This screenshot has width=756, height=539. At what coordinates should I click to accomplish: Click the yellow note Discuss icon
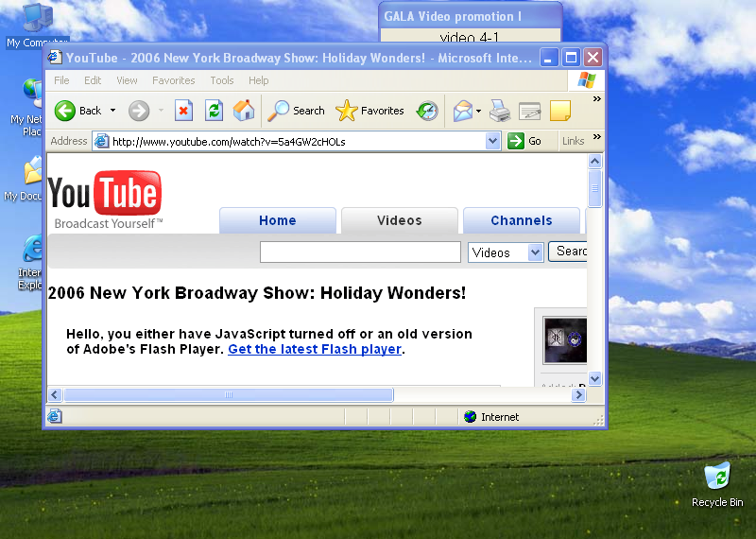tap(560, 111)
